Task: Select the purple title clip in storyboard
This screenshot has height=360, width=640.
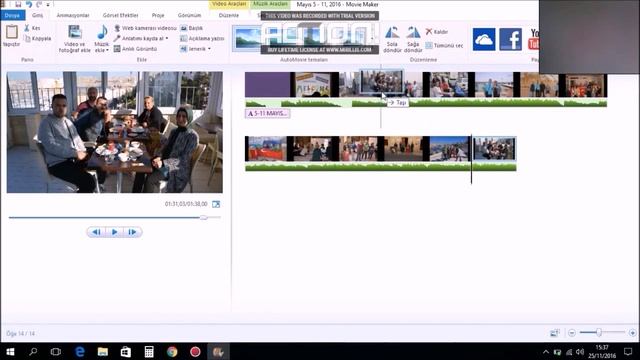Action: coord(267,84)
